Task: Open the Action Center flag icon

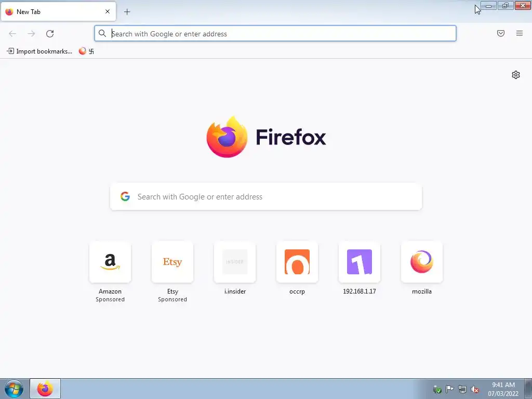Action: (x=449, y=389)
